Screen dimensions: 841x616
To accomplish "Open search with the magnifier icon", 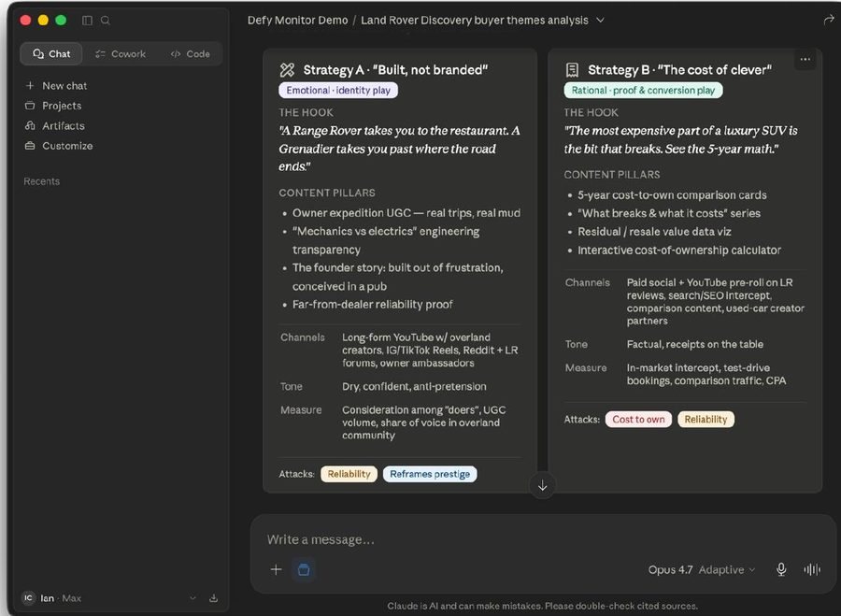I will pos(105,21).
